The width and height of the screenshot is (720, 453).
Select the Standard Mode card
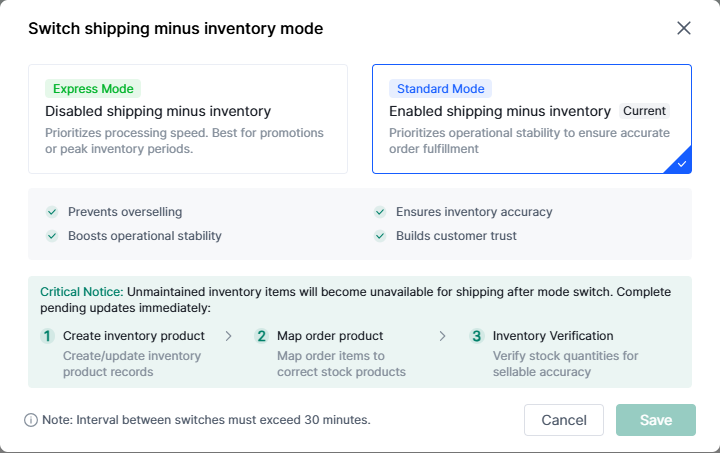click(x=531, y=119)
